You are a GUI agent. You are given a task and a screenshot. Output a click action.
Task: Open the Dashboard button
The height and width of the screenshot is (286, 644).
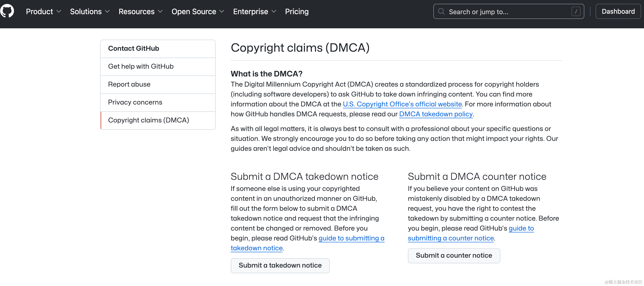[x=618, y=12]
